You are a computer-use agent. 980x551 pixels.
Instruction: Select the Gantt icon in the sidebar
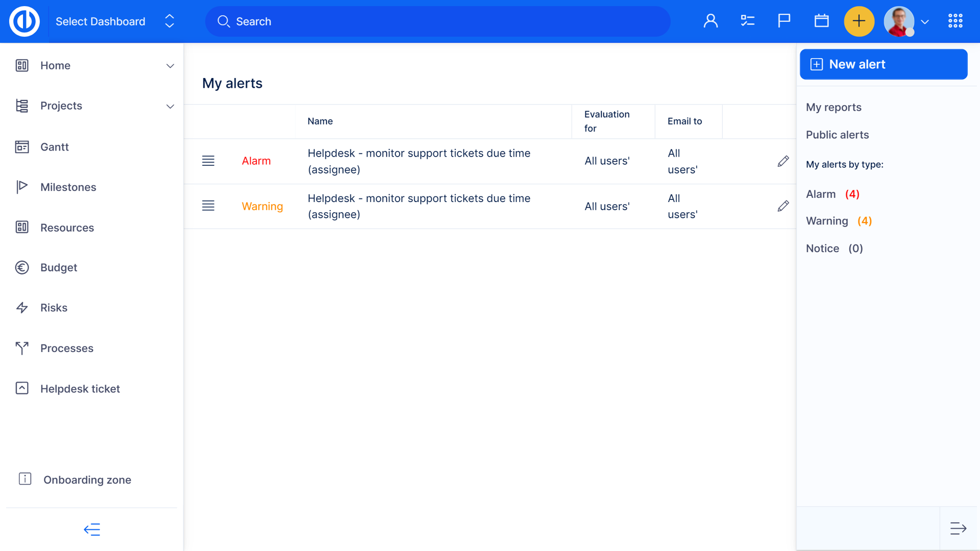[x=22, y=147]
